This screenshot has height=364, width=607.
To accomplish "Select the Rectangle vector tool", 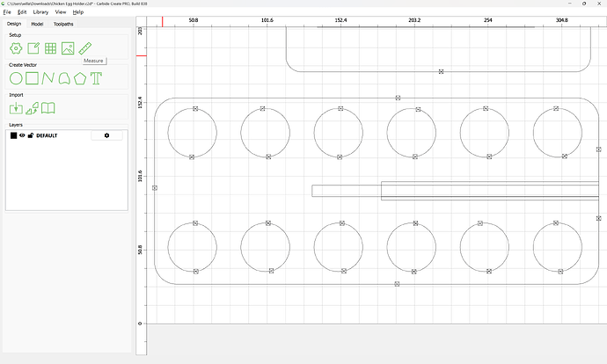I will 32,78.
